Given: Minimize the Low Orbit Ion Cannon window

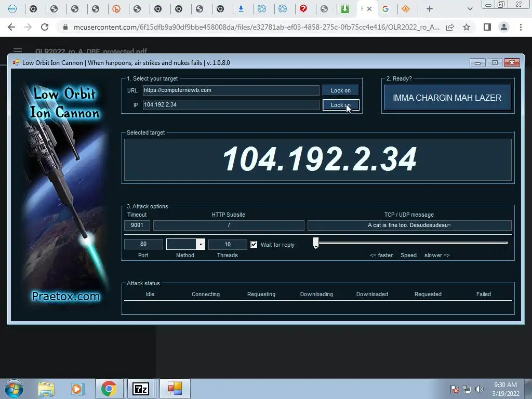Looking at the screenshot, I should (x=477, y=63).
